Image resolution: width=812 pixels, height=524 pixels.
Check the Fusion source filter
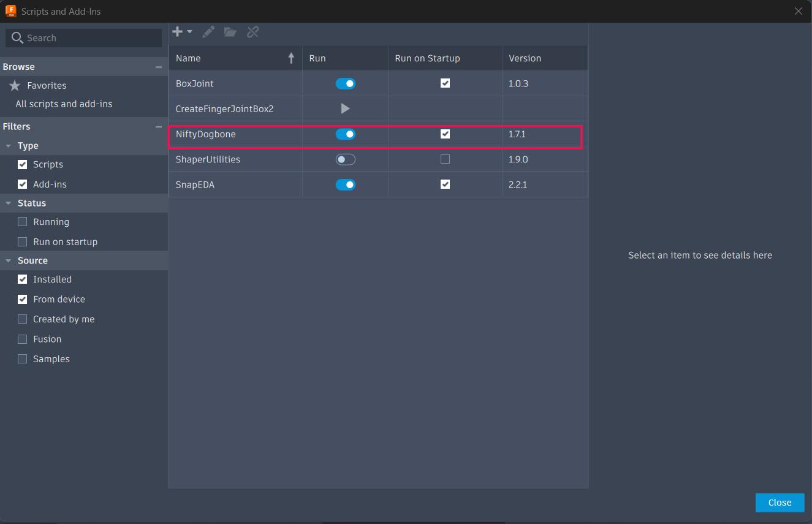pos(23,339)
